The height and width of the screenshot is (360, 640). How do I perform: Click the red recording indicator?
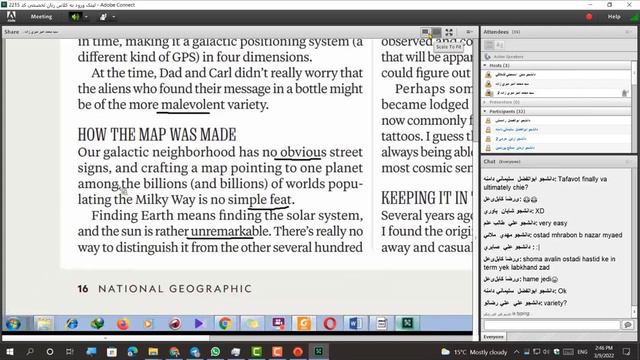[x=589, y=17]
